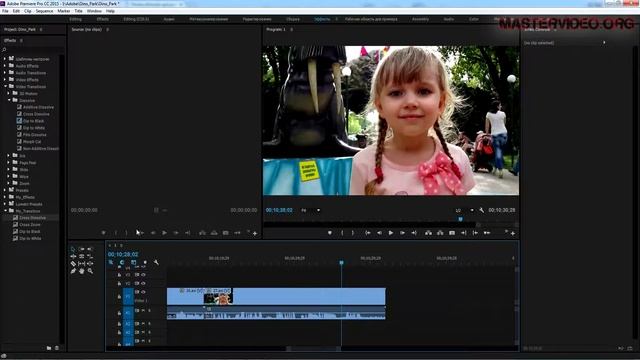640x360 pixels.
Task: Select the Pen tool
Action: pos(73,271)
